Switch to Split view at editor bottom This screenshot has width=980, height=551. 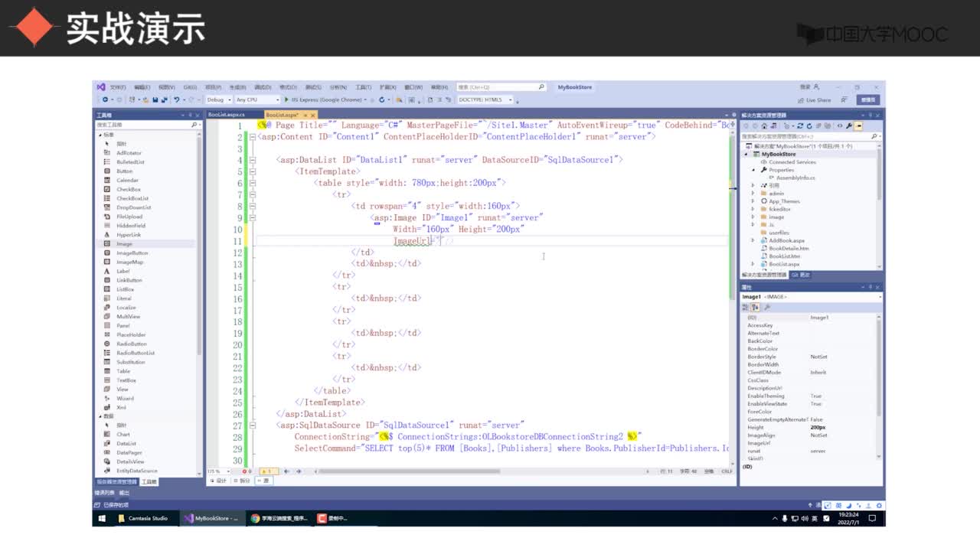[x=242, y=481]
